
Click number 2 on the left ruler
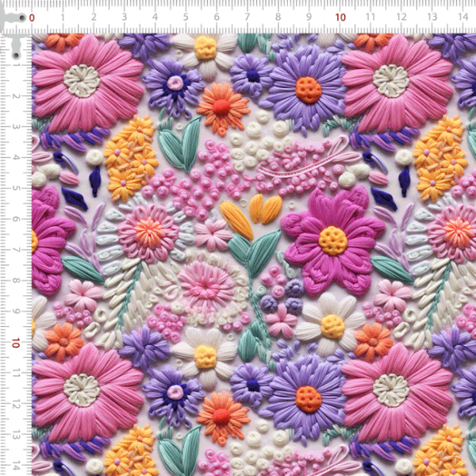click(x=15, y=96)
